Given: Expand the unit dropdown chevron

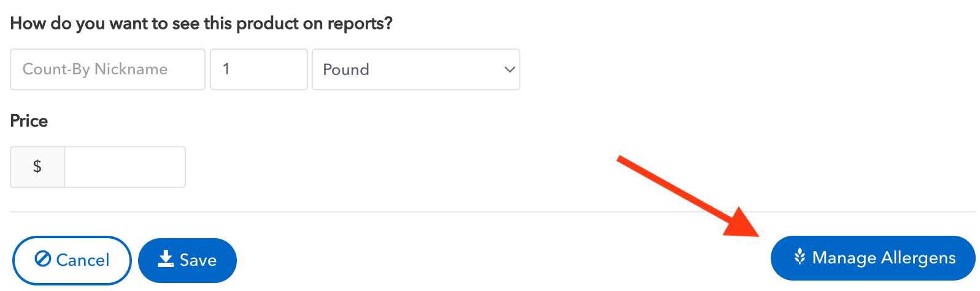Looking at the screenshot, I should point(509,69).
